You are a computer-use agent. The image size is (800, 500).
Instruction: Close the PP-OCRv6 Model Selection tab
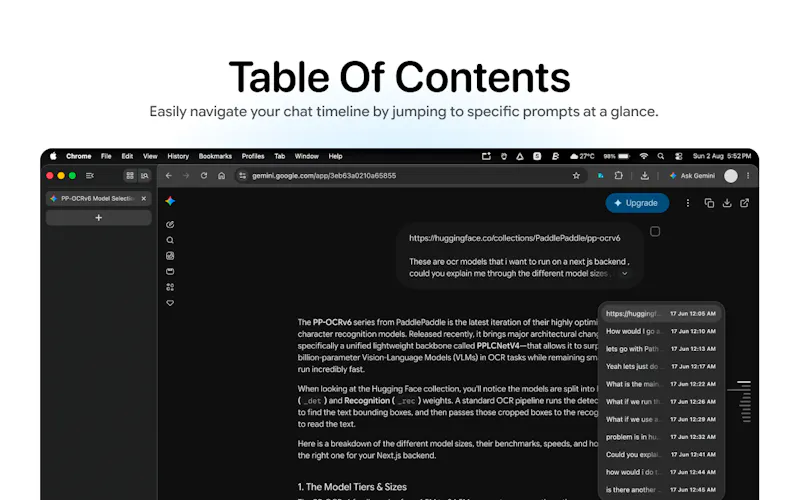144,198
